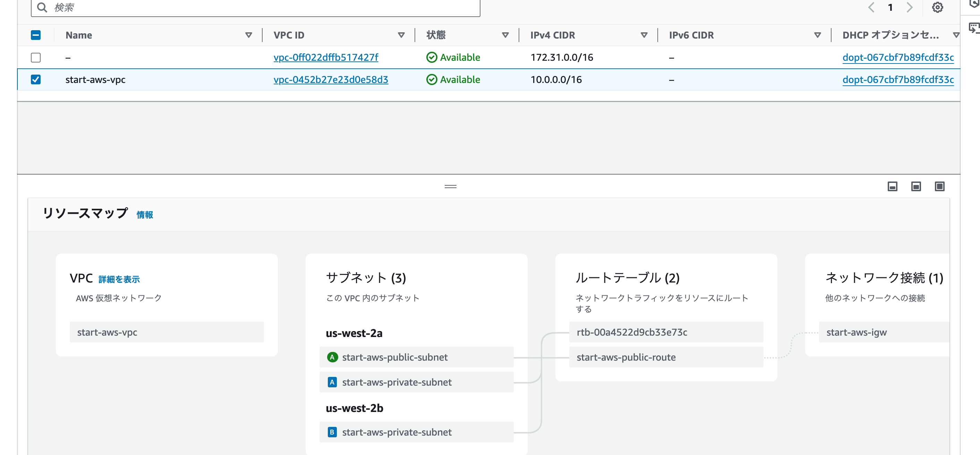980x455 pixels.
Task: Click inside the 検索 search field
Action: (228, 7)
